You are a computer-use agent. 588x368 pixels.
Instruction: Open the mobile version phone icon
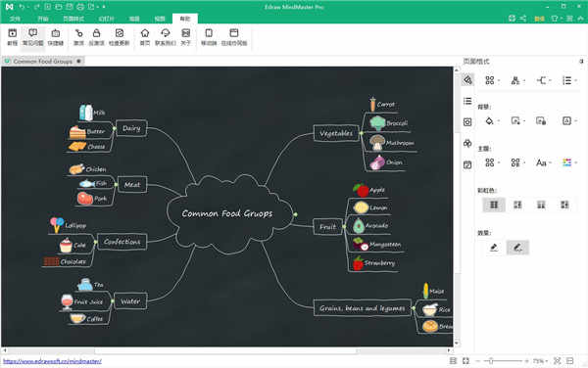209,37
